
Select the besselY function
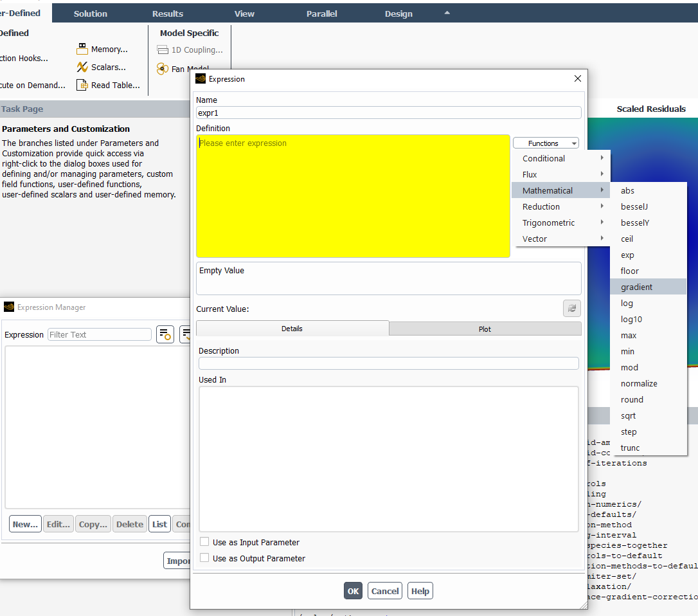point(649,222)
